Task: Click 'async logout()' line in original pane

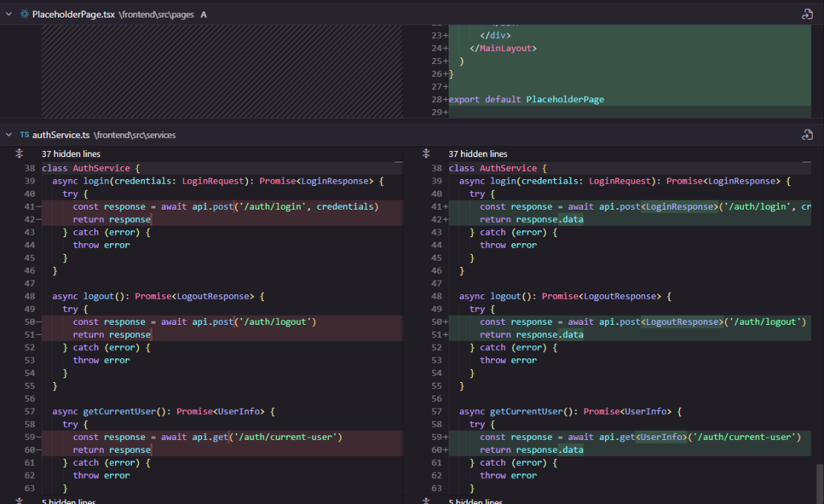Action: coord(158,296)
